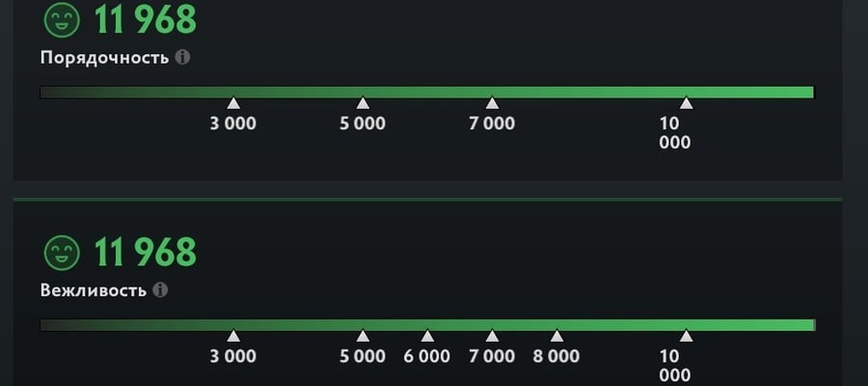Click the 11 968 score above Вежливость

pos(145,253)
